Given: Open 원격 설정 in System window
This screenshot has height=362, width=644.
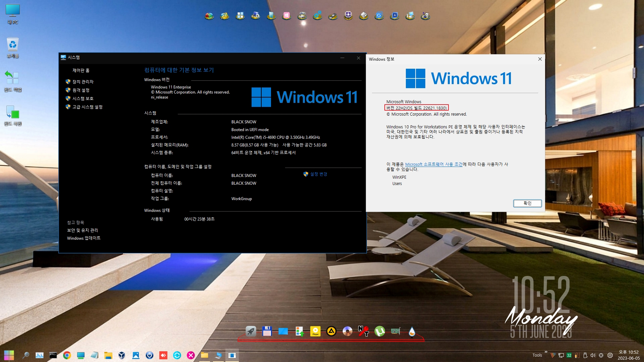Looking at the screenshot, I should [x=81, y=90].
